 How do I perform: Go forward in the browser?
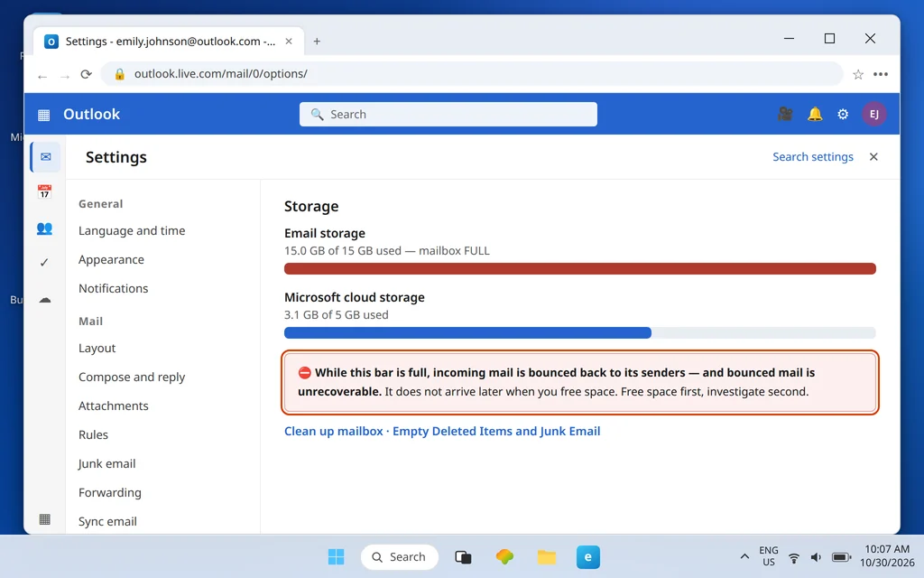click(65, 75)
